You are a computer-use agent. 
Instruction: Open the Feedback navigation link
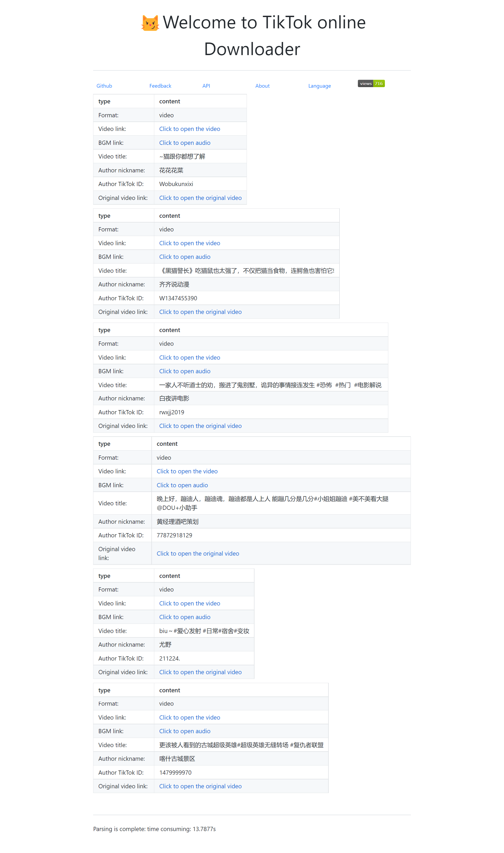tap(160, 86)
